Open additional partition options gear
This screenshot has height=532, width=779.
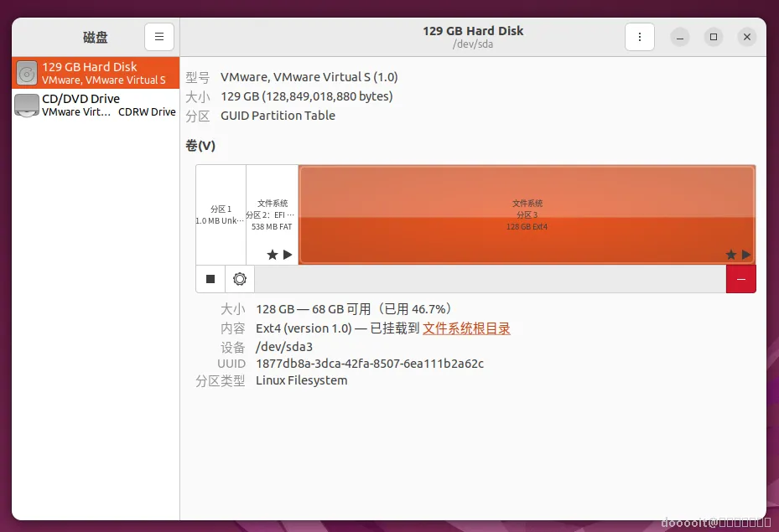(240, 279)
